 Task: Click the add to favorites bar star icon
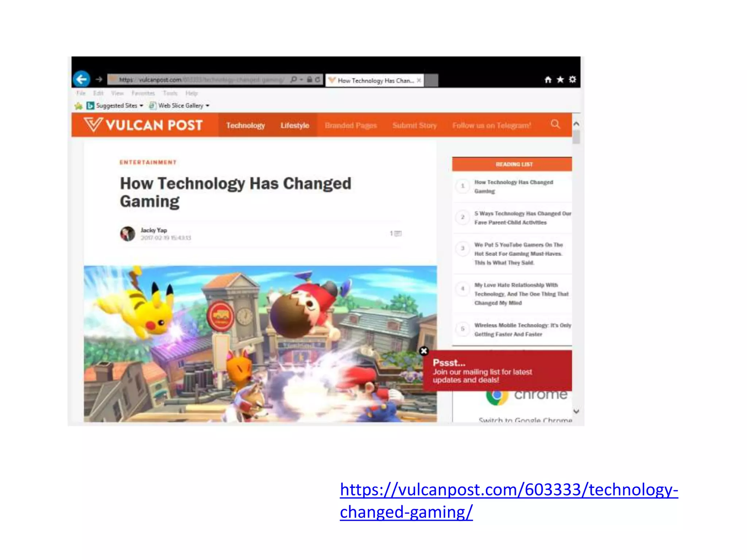[78, 106]
